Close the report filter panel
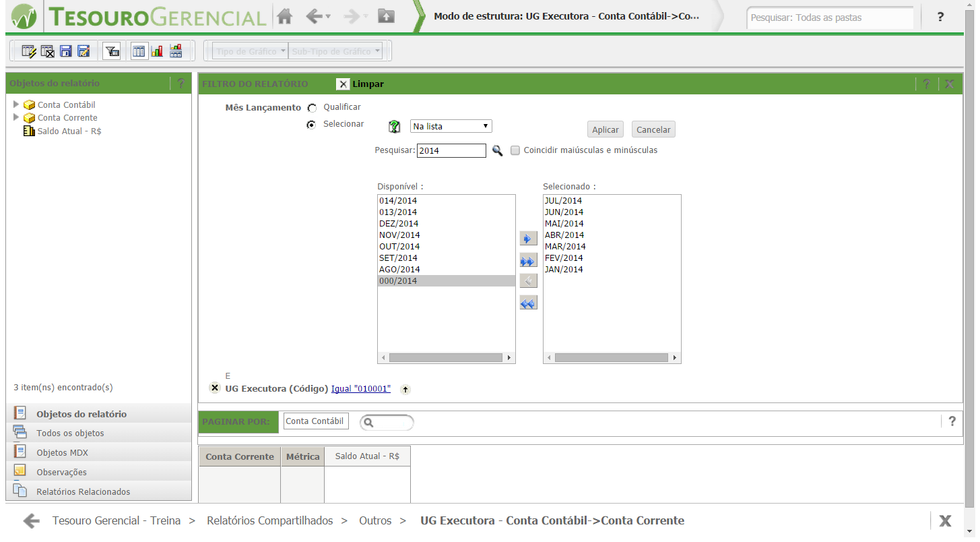980x542 pixels. point(949,84)
